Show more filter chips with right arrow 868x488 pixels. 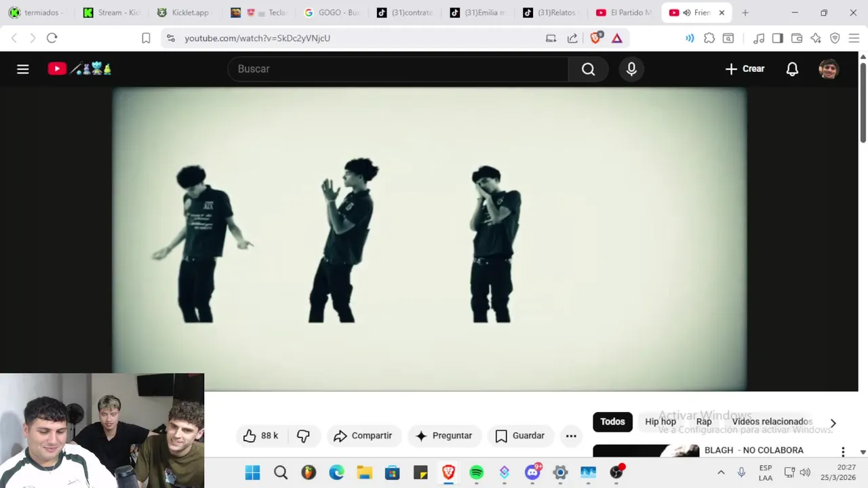(x=833, y=423)
